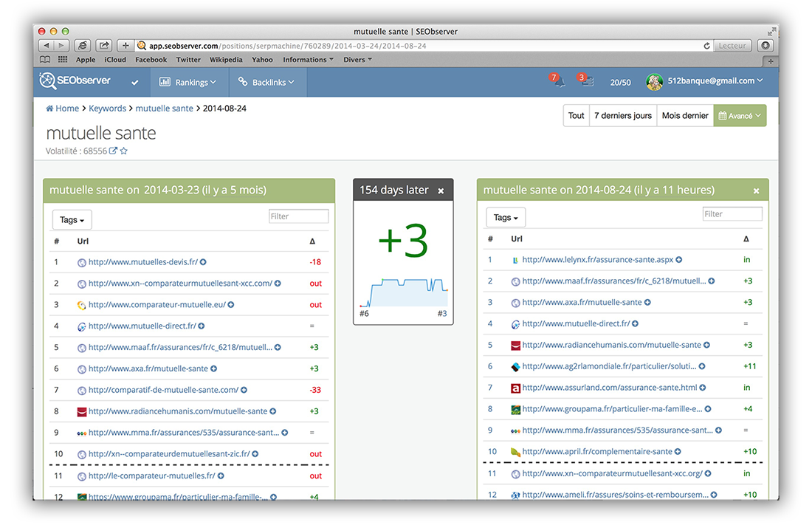The image size is (812, 525).
Task: Click the -33 delta value
Action: [x=315, y=390]
